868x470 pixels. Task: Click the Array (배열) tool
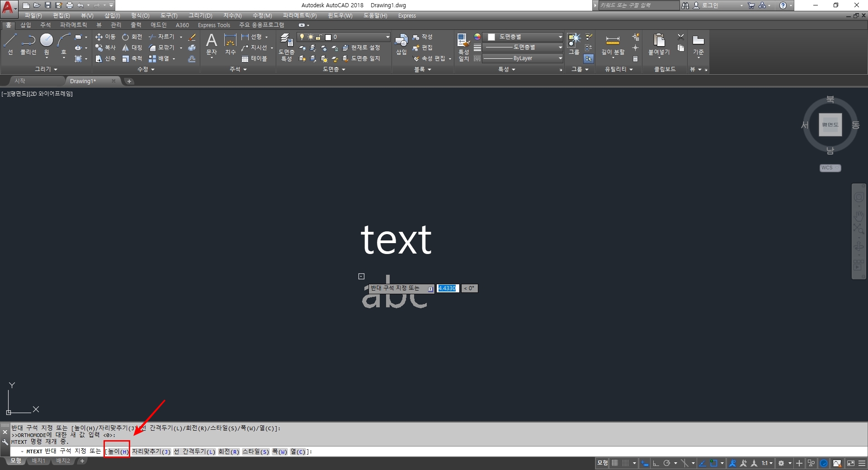pos(159,59)
